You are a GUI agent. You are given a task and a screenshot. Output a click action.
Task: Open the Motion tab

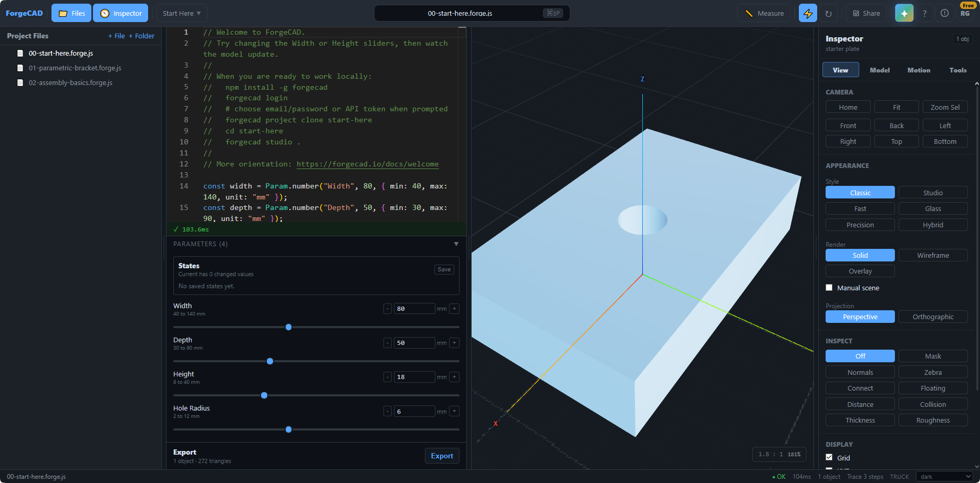pyautogui.click(x=919, y=70)
